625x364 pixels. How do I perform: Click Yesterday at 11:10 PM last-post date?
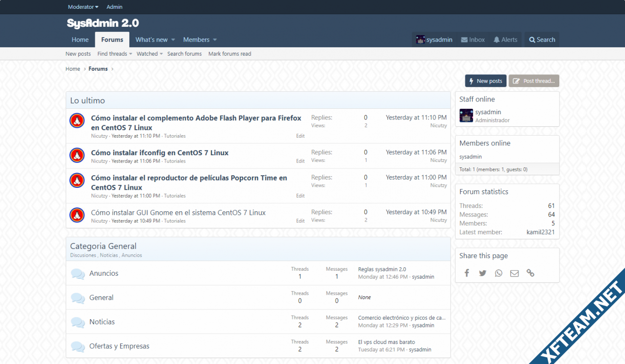416,118
